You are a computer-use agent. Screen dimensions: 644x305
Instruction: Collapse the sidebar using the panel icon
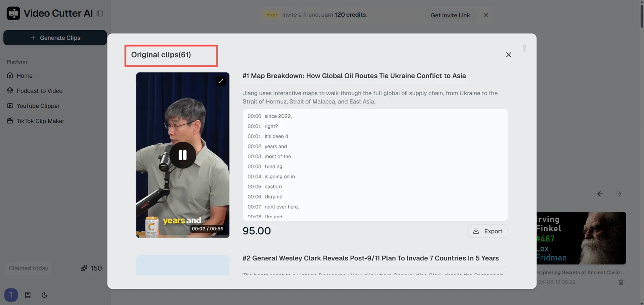tap(100, 14)
